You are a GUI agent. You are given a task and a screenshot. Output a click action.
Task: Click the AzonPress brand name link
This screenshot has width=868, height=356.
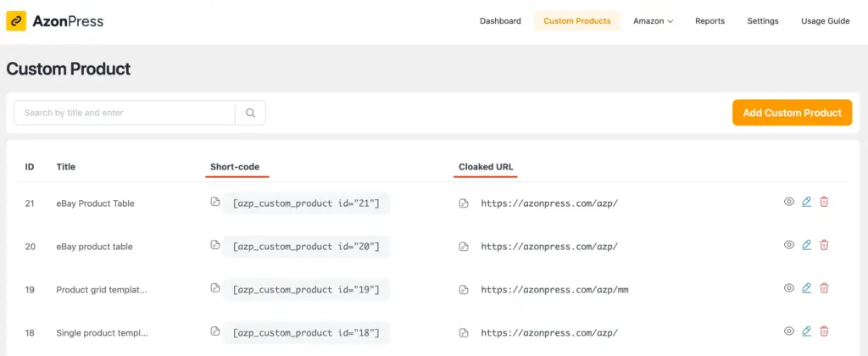(x=68, y=21)
